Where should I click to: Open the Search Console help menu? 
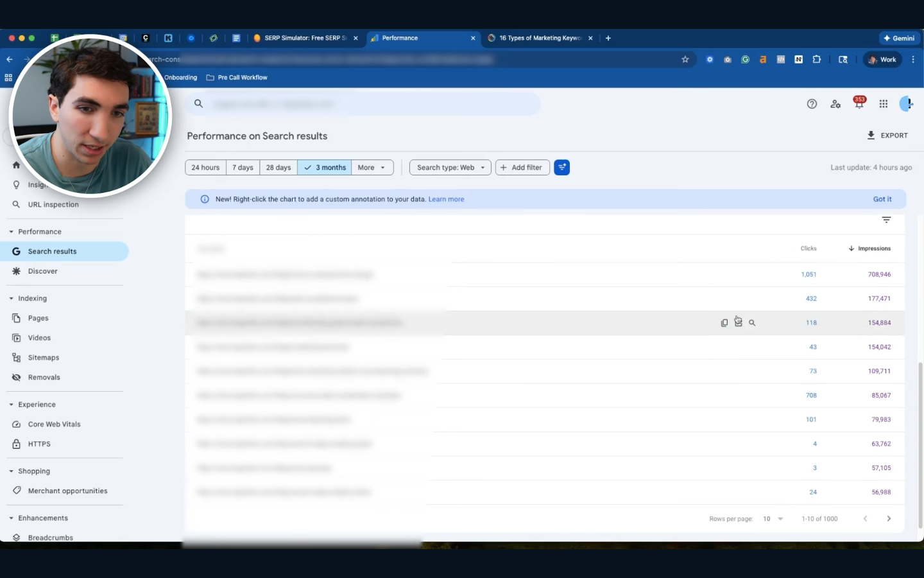click(812, 104)
